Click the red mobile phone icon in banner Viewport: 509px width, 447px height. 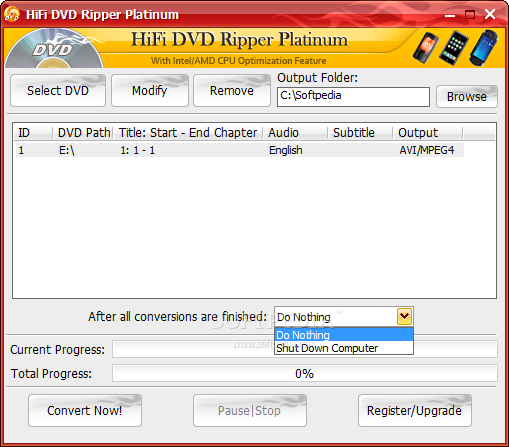[x=425, y=48]
